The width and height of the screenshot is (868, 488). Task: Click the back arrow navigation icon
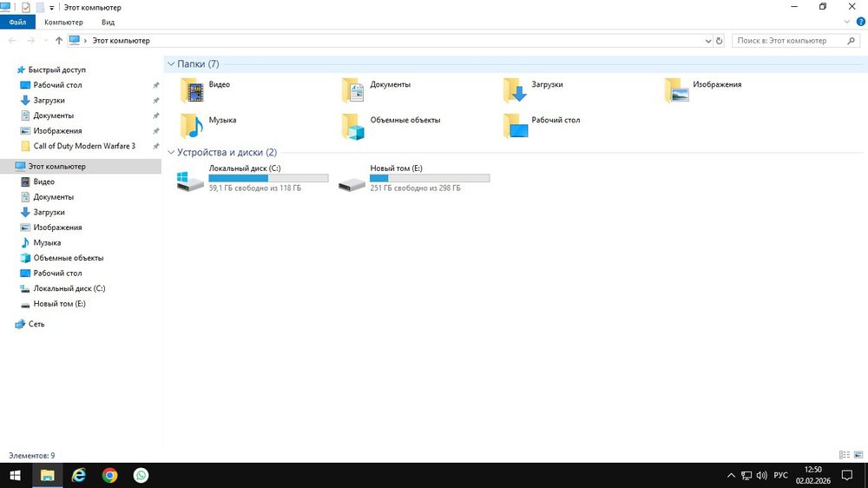pyautogui.click(x=12, y=41)
